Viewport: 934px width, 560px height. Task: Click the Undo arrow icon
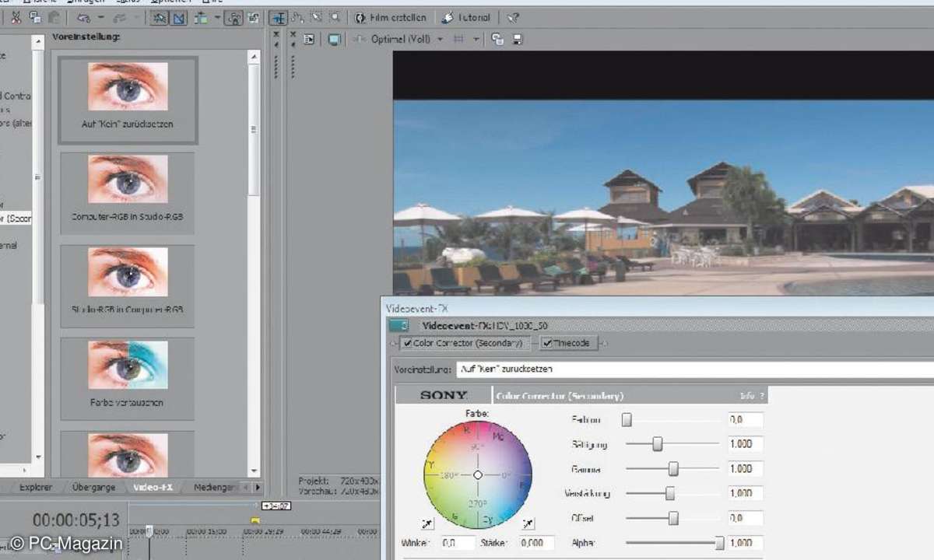[83, 17]
